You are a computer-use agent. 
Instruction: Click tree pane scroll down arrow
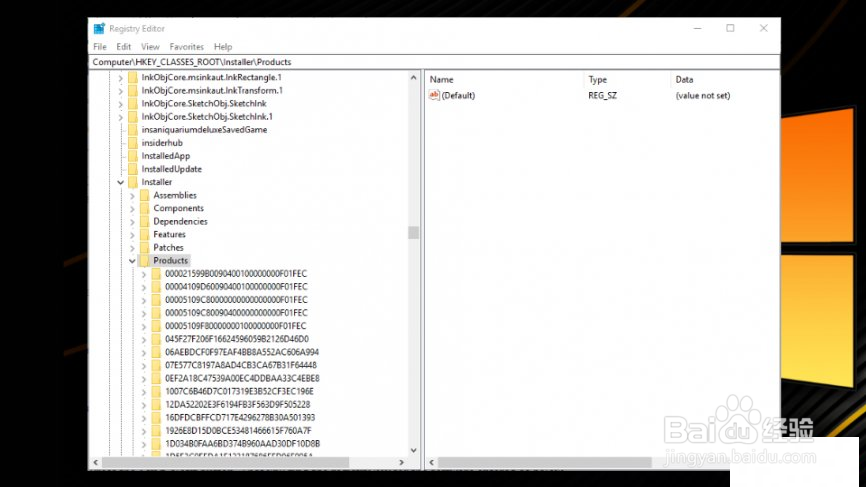[x=414, y=451]
